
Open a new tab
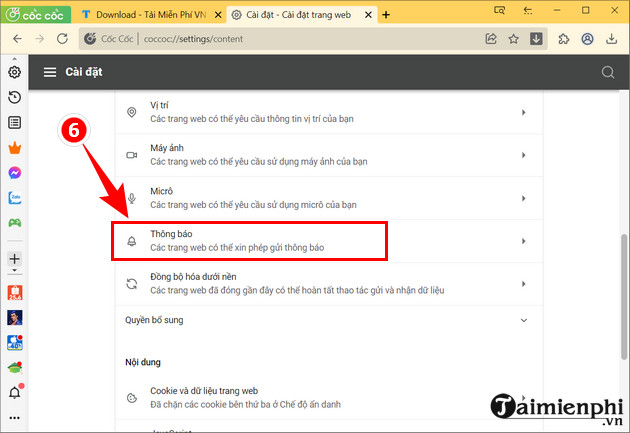[386, 14]
